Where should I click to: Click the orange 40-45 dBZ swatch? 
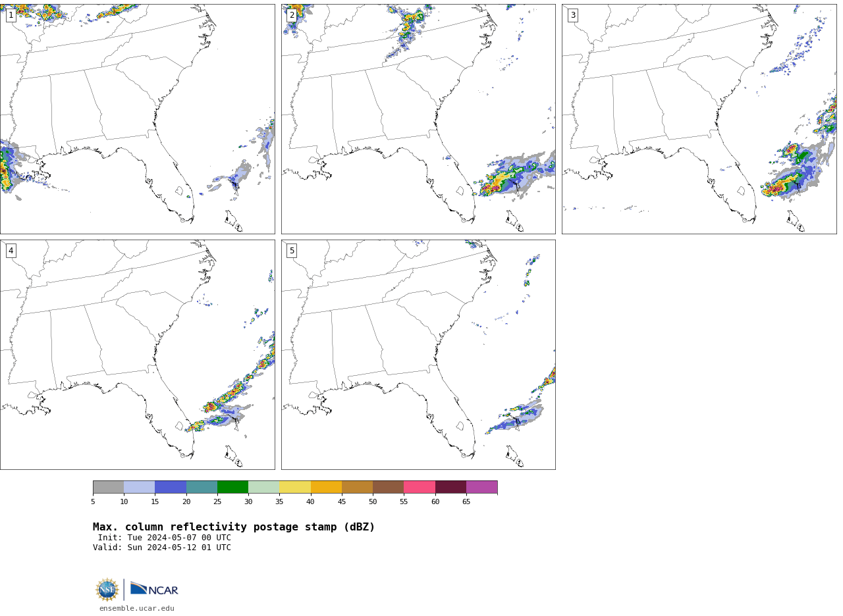tap(326, 487)
